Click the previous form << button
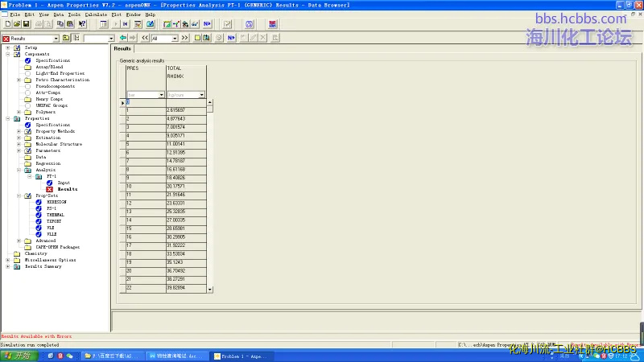 [145, 38]
